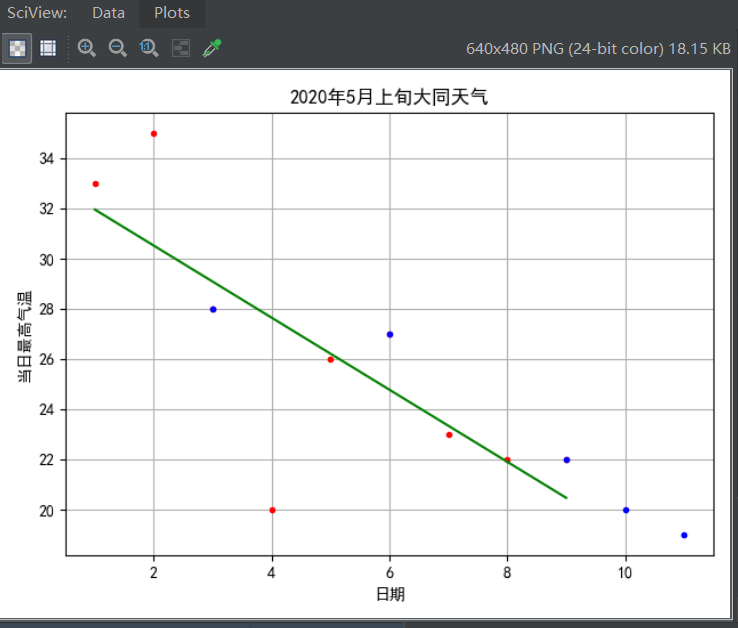
Task: Click the blue data point at day 10
Action: coord(626,510)
